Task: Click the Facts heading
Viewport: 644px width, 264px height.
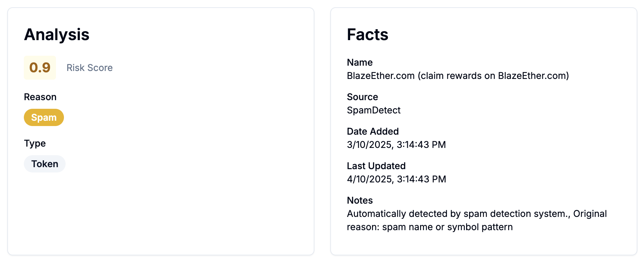Action: point(367,34)
